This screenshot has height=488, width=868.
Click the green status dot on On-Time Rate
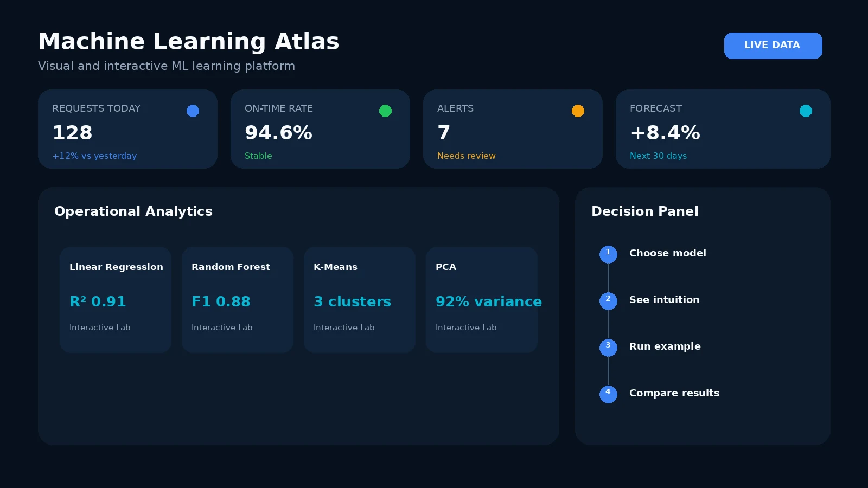tap(385, 111)
